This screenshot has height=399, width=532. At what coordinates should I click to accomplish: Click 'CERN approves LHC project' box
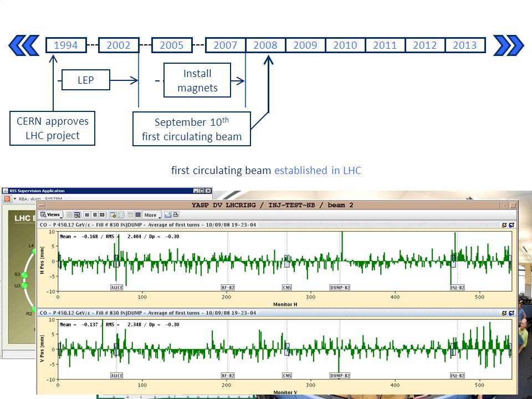(x=52, y=128)
